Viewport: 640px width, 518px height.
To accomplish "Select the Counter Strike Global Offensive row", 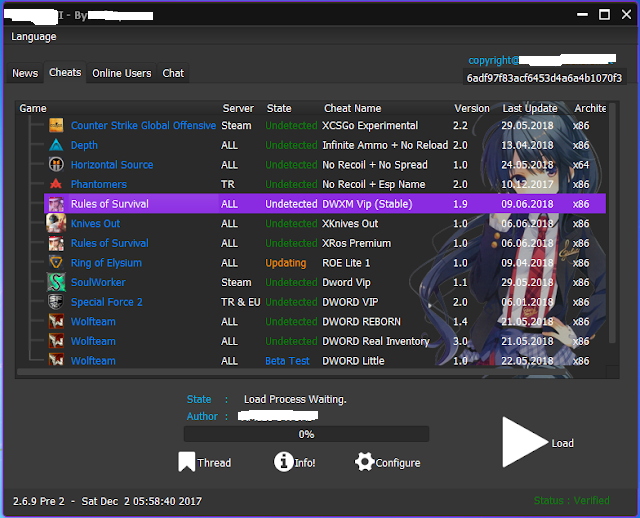I will point(325,125).
